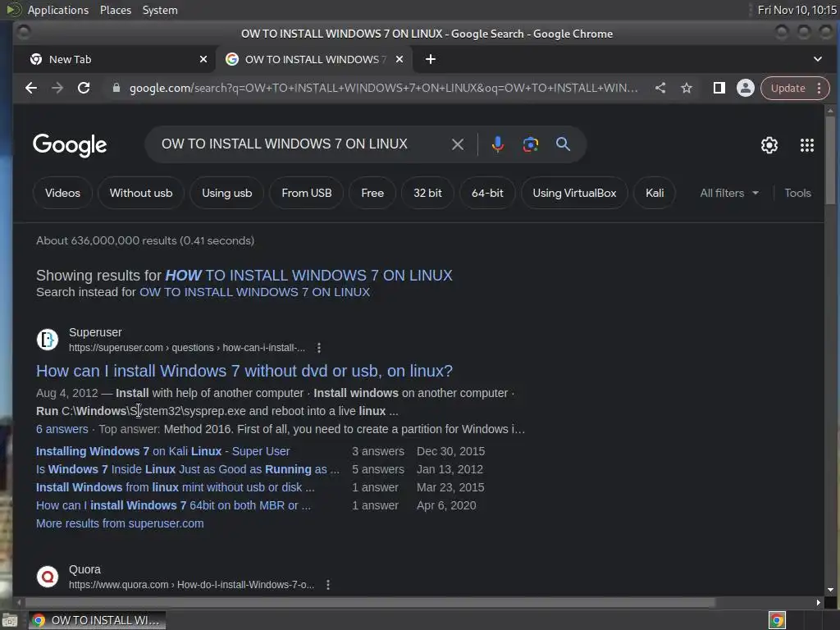
Task: Switch to the New Tab tab
Action: tap(115, 59)
